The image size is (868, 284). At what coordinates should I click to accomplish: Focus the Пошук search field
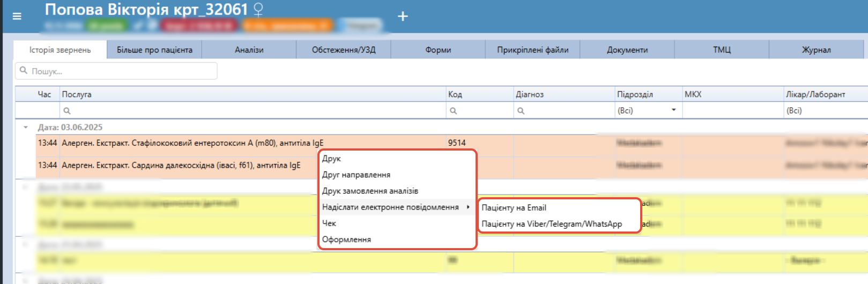[116, 71]
